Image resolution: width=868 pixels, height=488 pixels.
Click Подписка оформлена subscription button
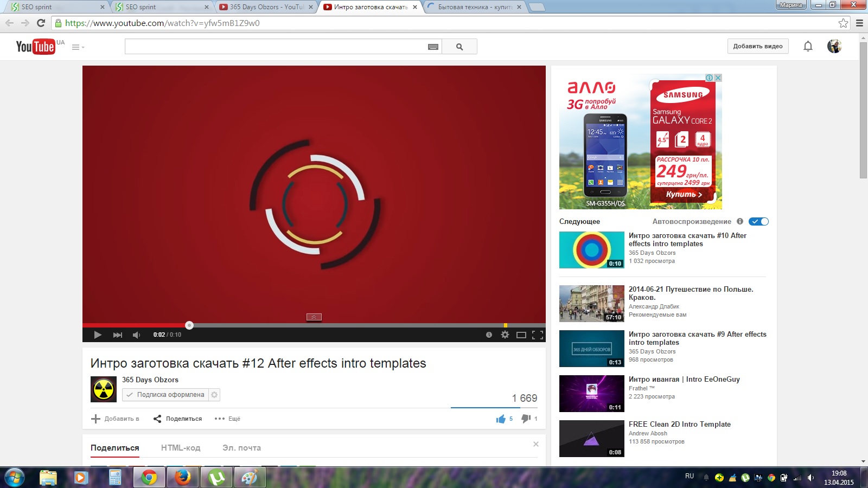pos(165,395)
